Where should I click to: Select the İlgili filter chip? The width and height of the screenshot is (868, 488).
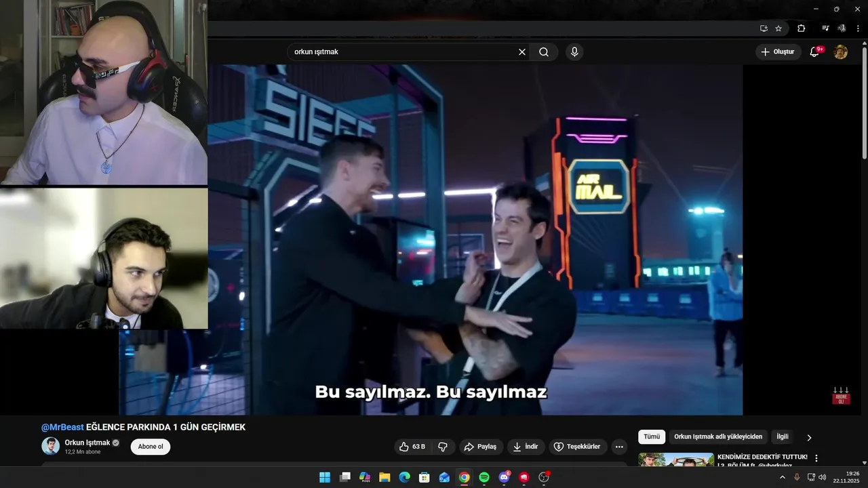pos(783,437)
